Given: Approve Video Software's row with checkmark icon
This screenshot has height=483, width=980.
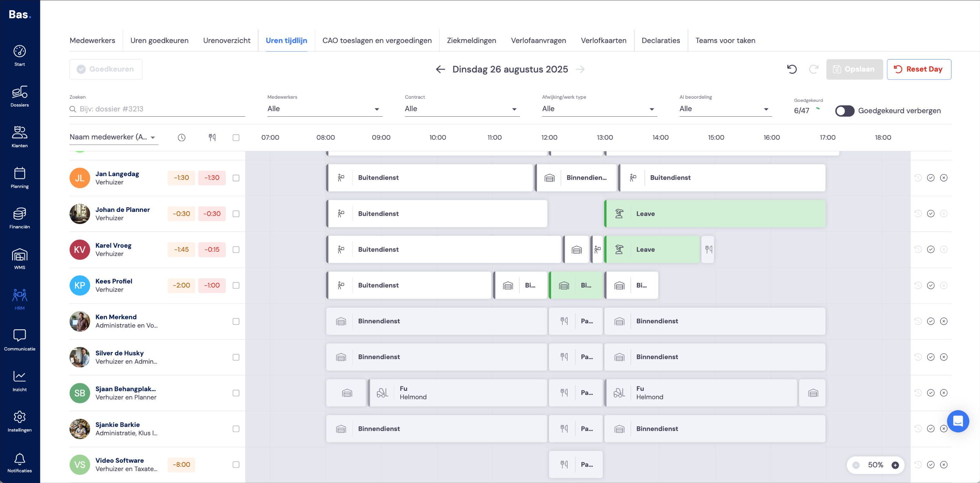Looking at the screenshot, I should [930, 465].
